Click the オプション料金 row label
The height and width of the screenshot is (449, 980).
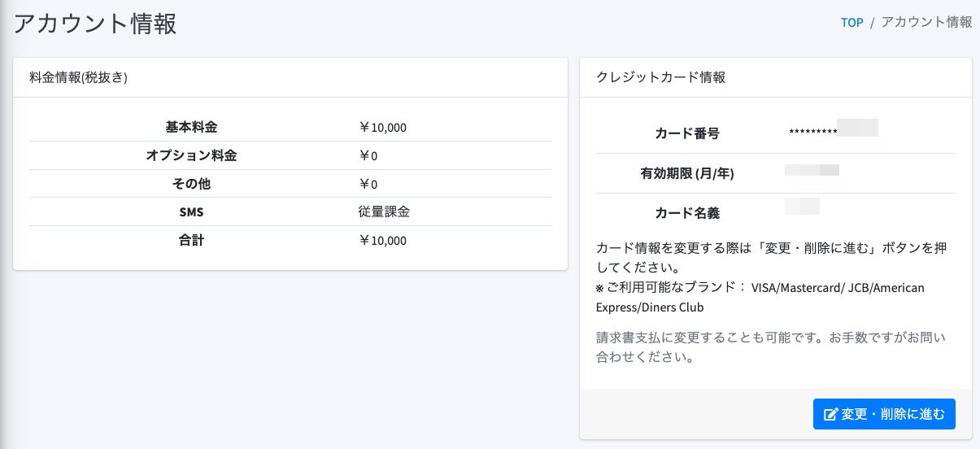pos(191,155)
